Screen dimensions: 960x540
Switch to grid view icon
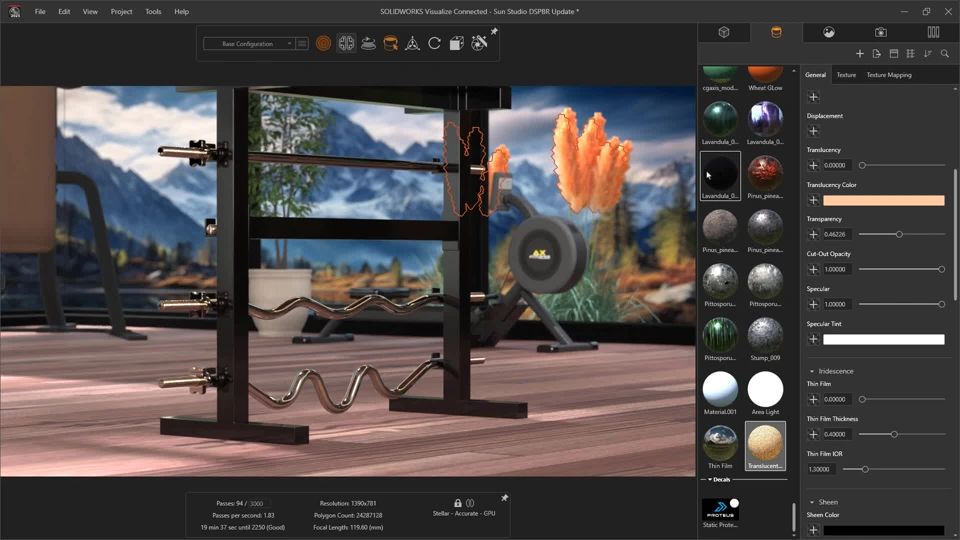coord(910,54)
